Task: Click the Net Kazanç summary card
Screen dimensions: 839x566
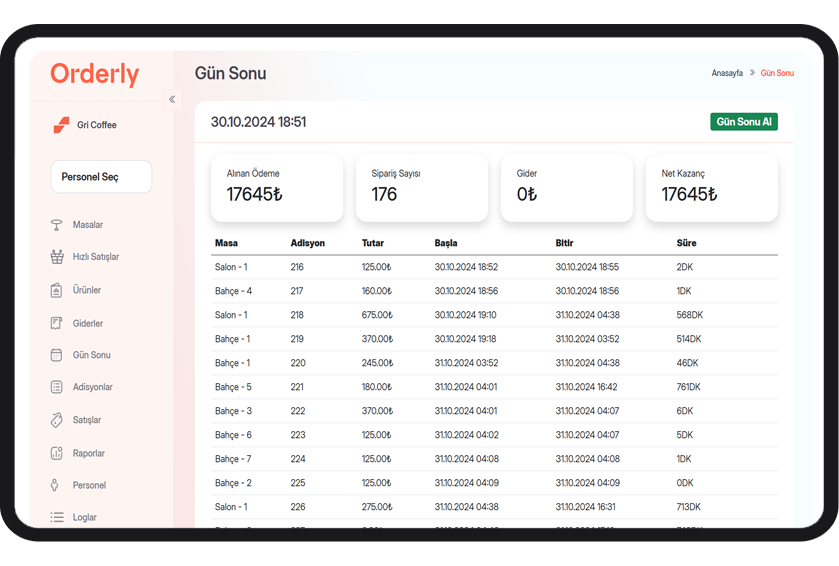Action: (711, 188)
